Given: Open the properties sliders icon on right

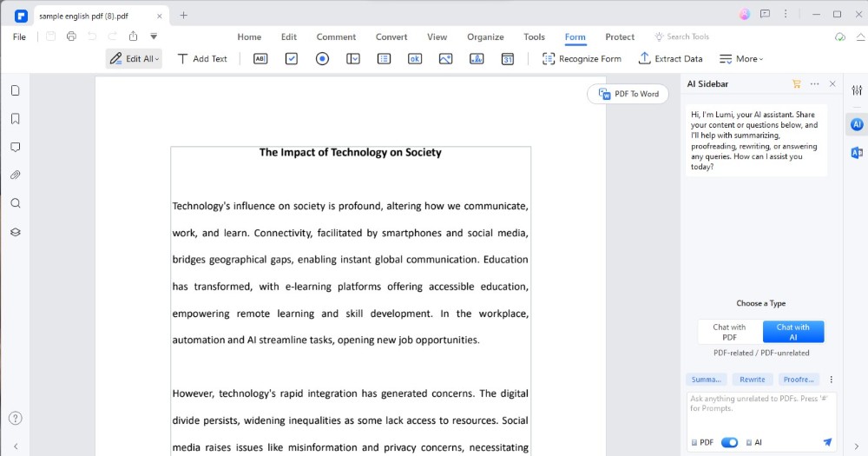Looking at the screenshot, I should click(857, 90).
